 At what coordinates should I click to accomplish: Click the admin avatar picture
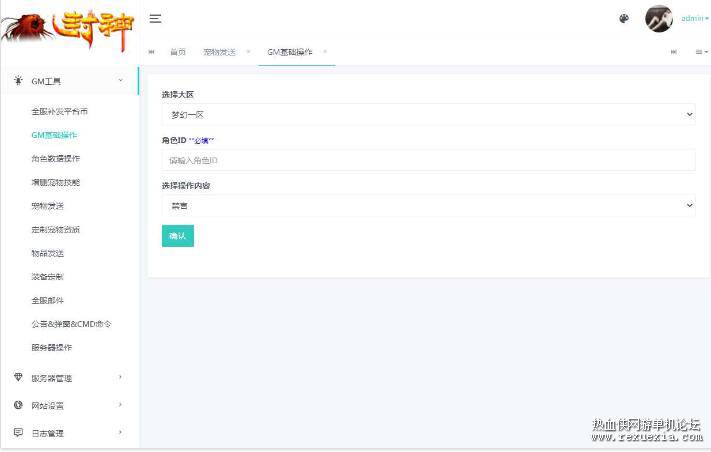pyautogui.click(x=659, y=19)
